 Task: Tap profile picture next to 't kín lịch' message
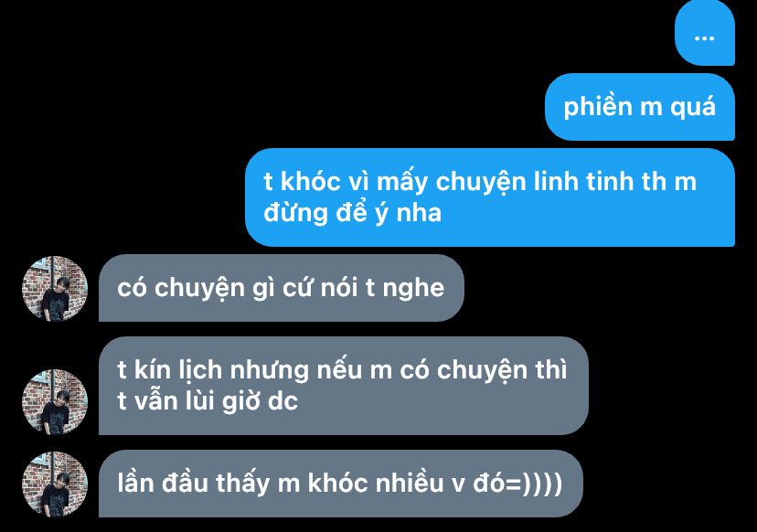pyautogui.click(x=55, y=401)
